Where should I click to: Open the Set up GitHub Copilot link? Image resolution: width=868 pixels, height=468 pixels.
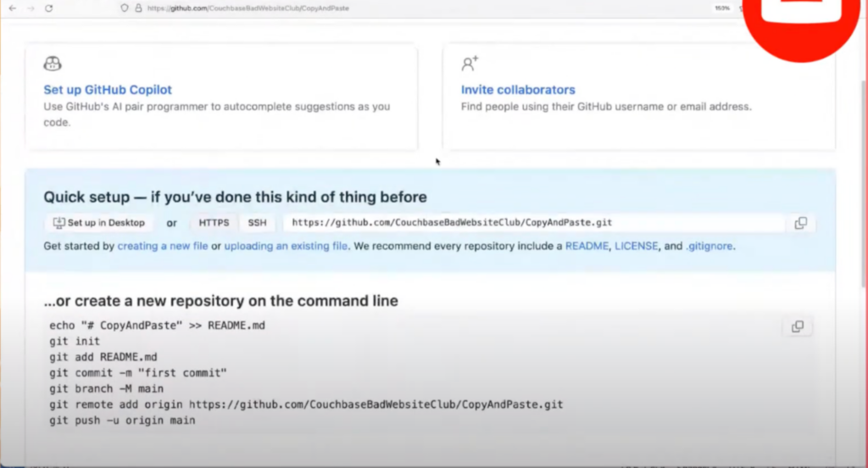pyautogui.click(x=108, y=90)
